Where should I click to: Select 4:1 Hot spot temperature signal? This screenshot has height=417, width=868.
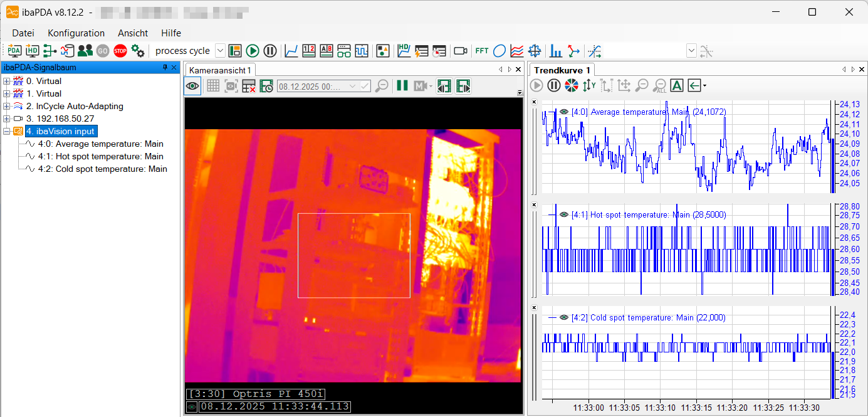[100, 156]
